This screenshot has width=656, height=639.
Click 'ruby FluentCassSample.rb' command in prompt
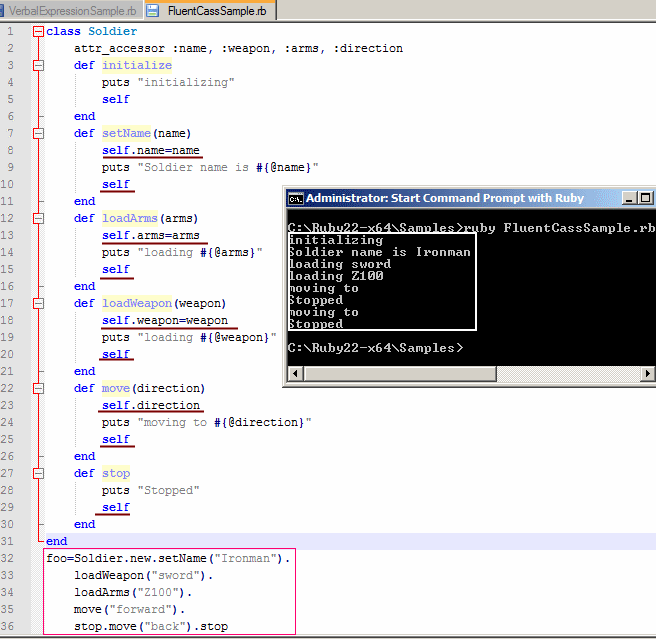pos(559,228)
